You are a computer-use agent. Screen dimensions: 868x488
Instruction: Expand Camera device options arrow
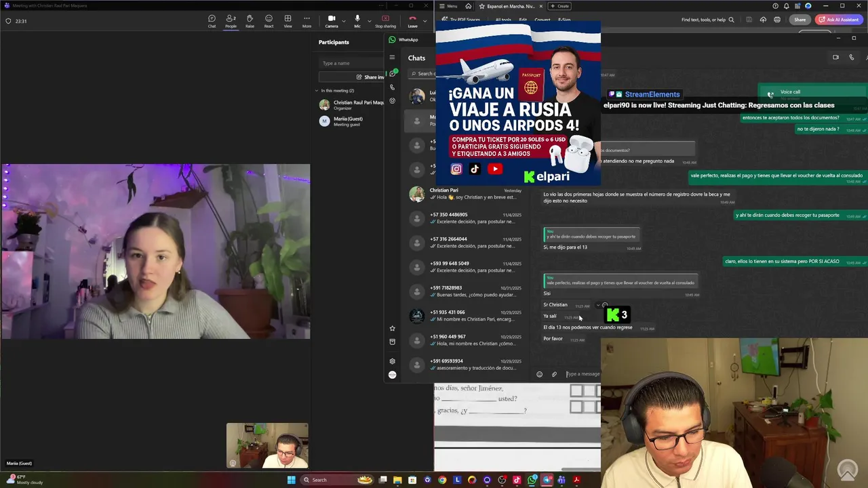tap(343, 21)
